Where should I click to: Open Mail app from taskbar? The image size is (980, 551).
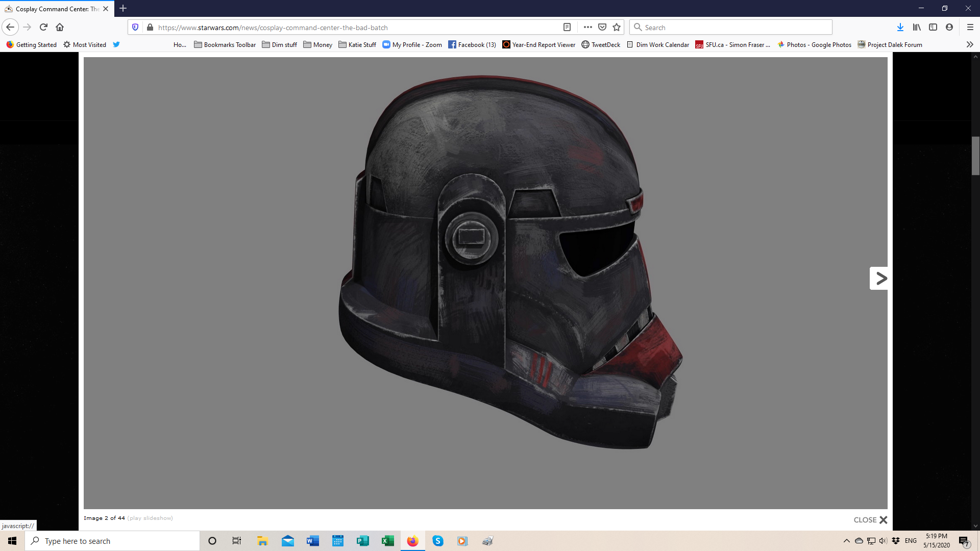[x=288, y=541]
